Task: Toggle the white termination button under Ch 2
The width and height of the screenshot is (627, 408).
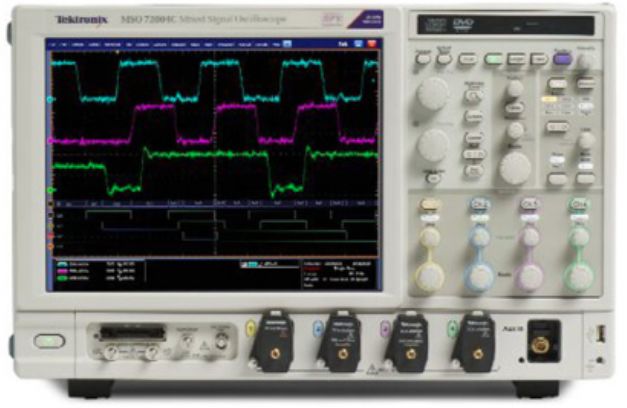Action: pos(479,218)
